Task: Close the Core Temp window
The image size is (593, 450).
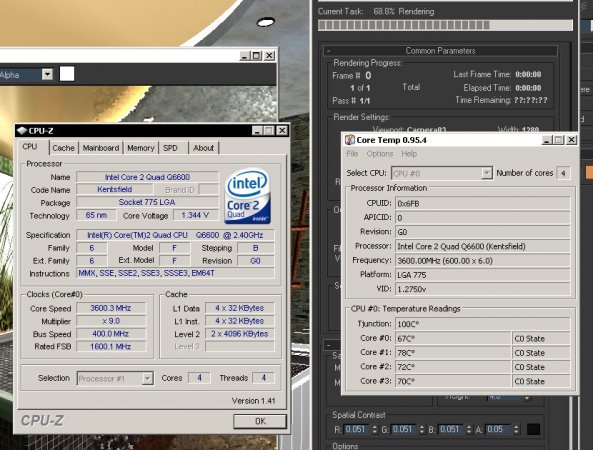Action: pos(571,140)
